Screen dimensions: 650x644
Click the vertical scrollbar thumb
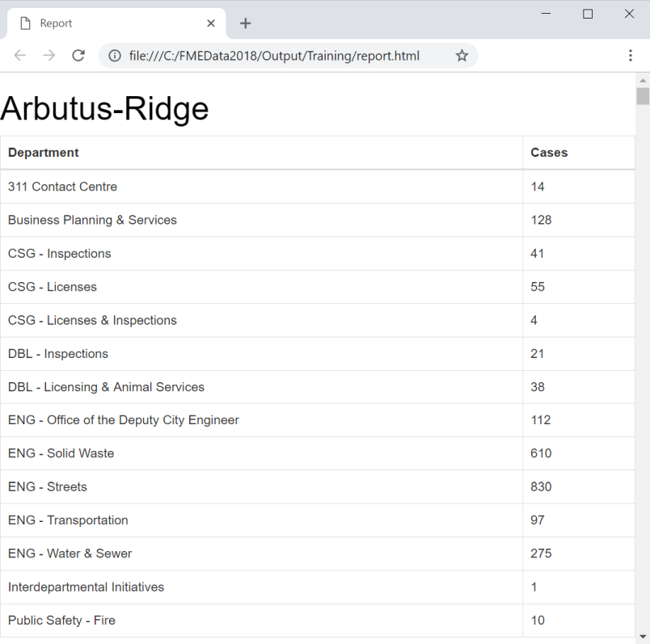tap(643, 96)
